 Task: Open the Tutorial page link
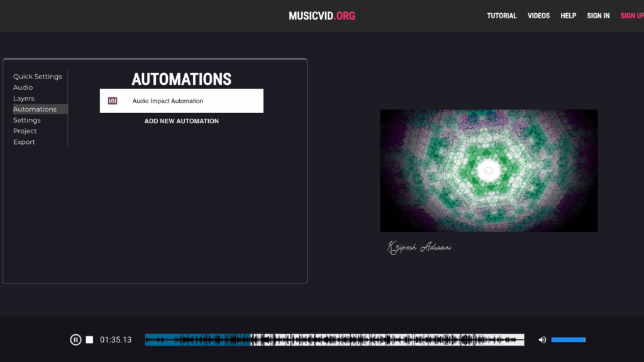[502, 16]
